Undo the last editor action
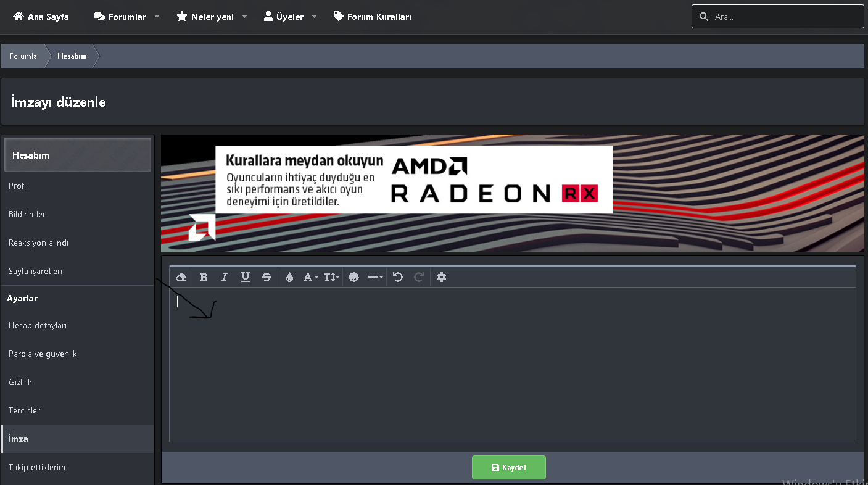This screenshot has width=868, height=485. [x=398, y=277]
